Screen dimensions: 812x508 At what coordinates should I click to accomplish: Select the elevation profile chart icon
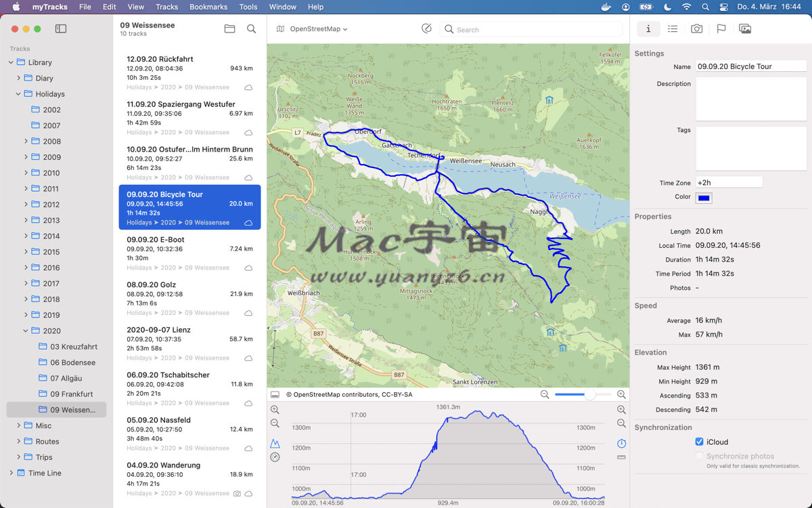click(275, 443)
